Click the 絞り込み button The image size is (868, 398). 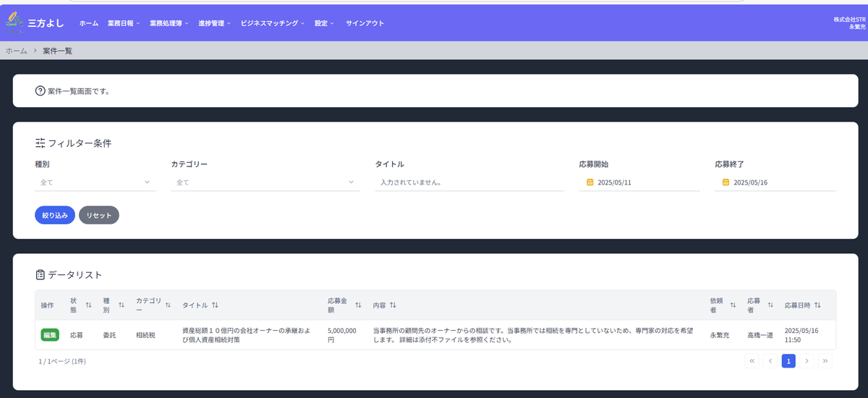54,215
